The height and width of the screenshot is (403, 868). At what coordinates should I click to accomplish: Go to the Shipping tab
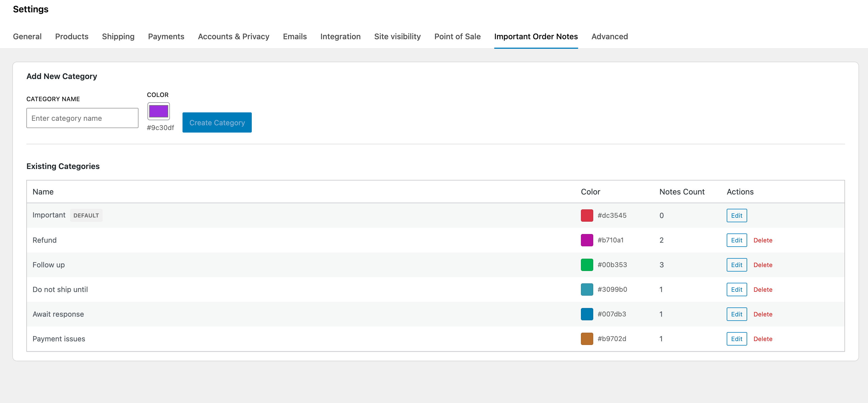[118, 36]
